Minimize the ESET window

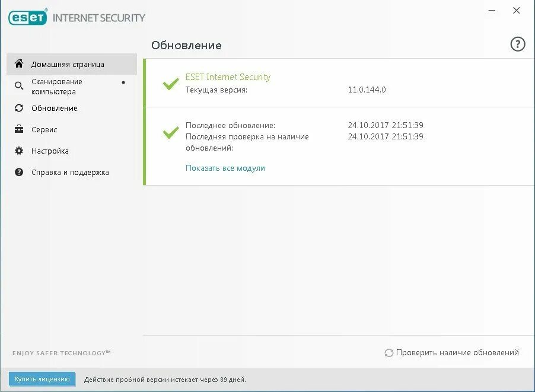click(x=492, y=11)
